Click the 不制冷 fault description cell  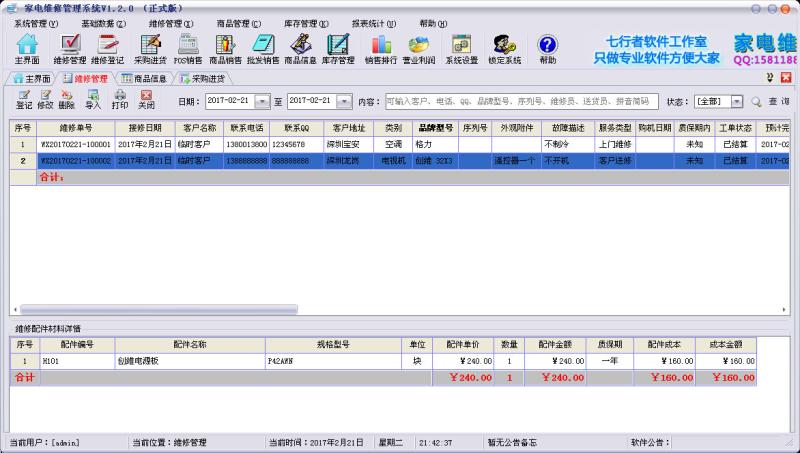[568, 144]
